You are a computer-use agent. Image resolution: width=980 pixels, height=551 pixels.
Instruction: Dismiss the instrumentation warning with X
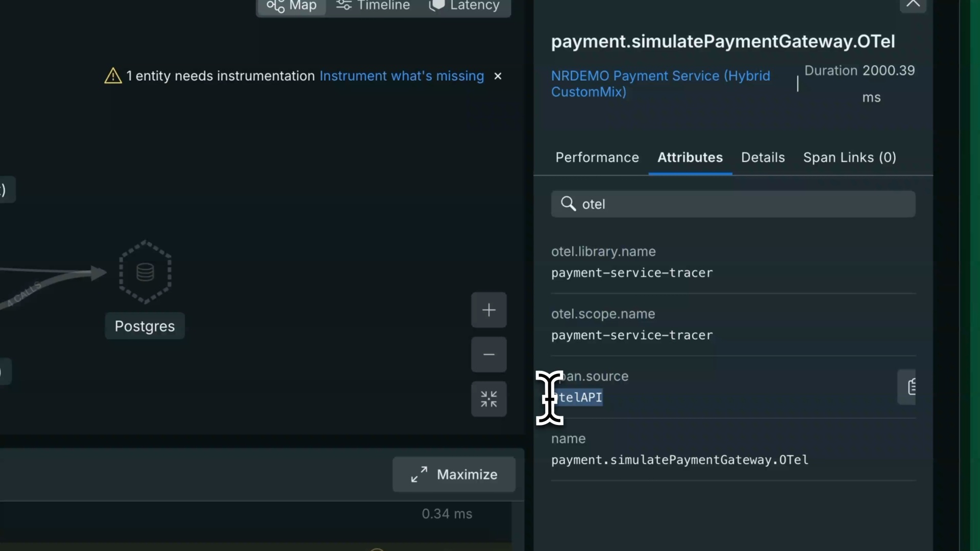[x=498, y=76]
